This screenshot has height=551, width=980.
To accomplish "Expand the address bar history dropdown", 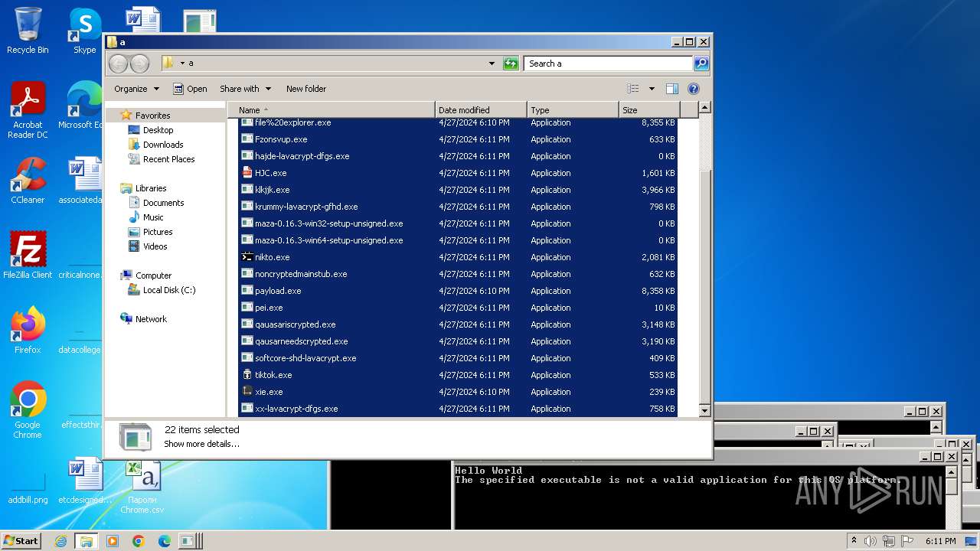I will 492,64.
